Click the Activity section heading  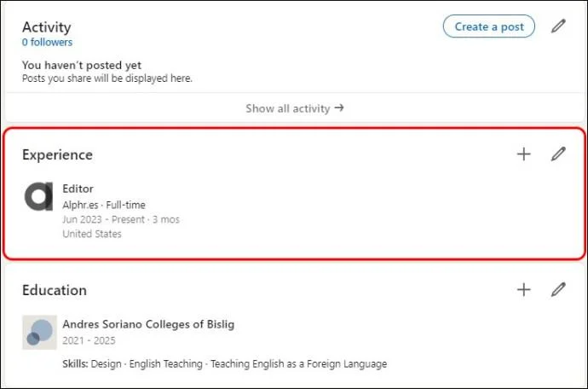pyautogui.click(x=47, y=27)
